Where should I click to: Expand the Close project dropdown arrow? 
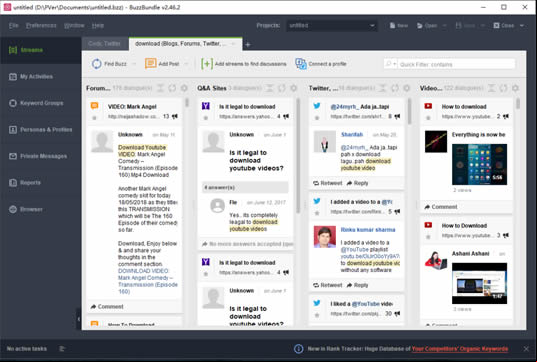tap(522, 26)
